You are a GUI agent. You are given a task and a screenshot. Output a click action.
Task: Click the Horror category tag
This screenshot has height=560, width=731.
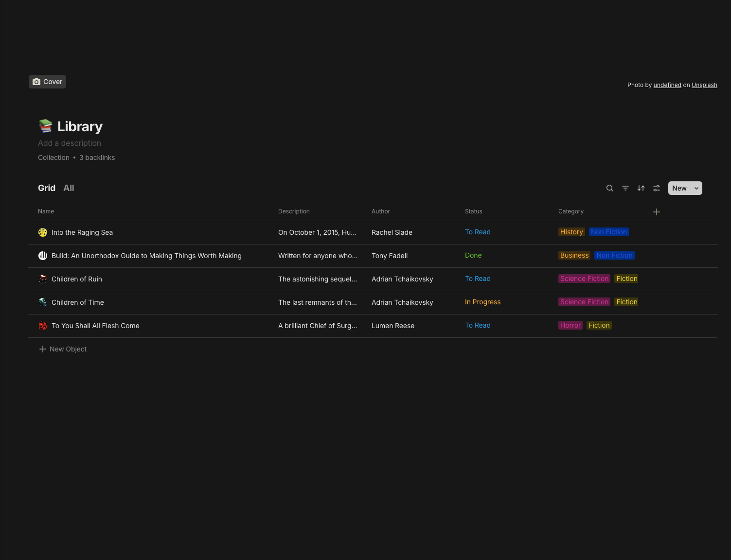coord(570,325)
